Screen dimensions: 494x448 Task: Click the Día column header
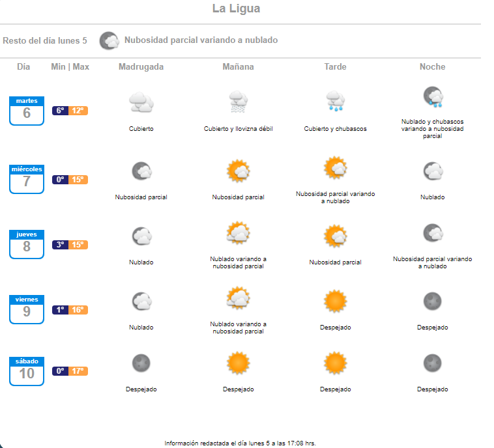point(23,66)
